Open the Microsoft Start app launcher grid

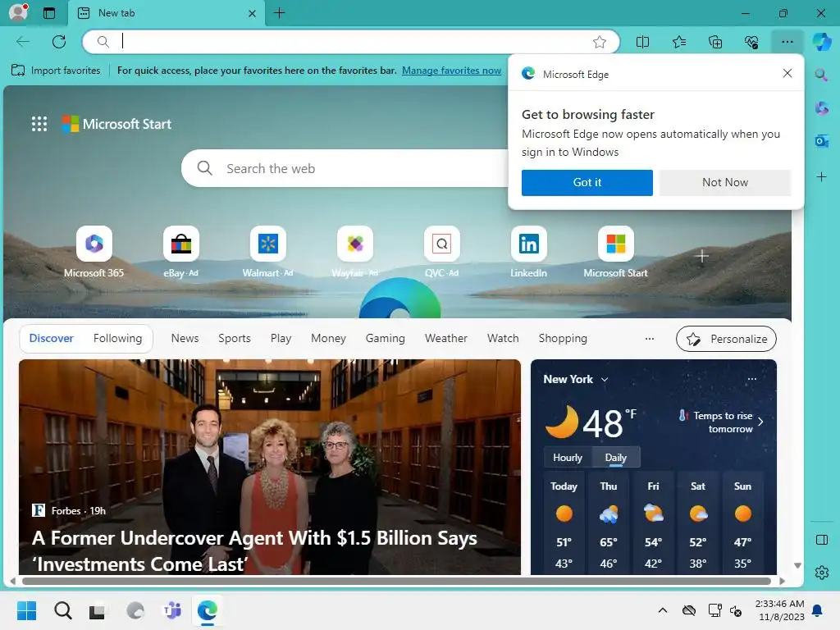[39, 124]
